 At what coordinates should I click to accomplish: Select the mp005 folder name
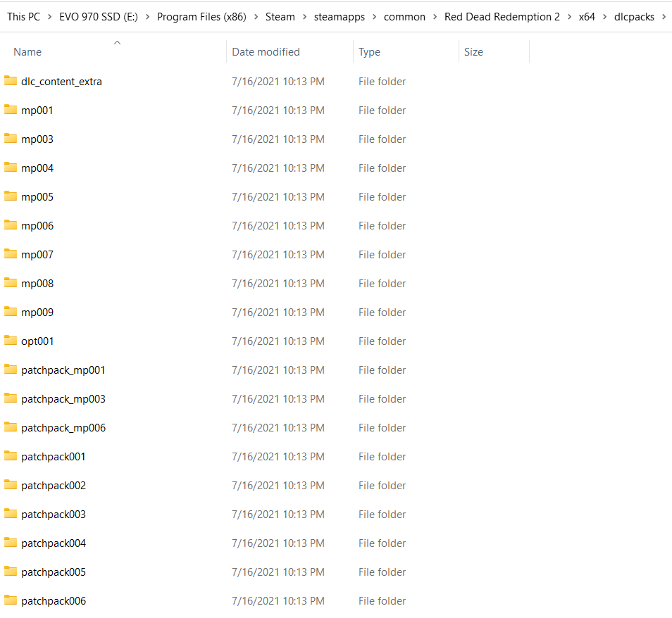pyautogui.click(x=37, y=197)
